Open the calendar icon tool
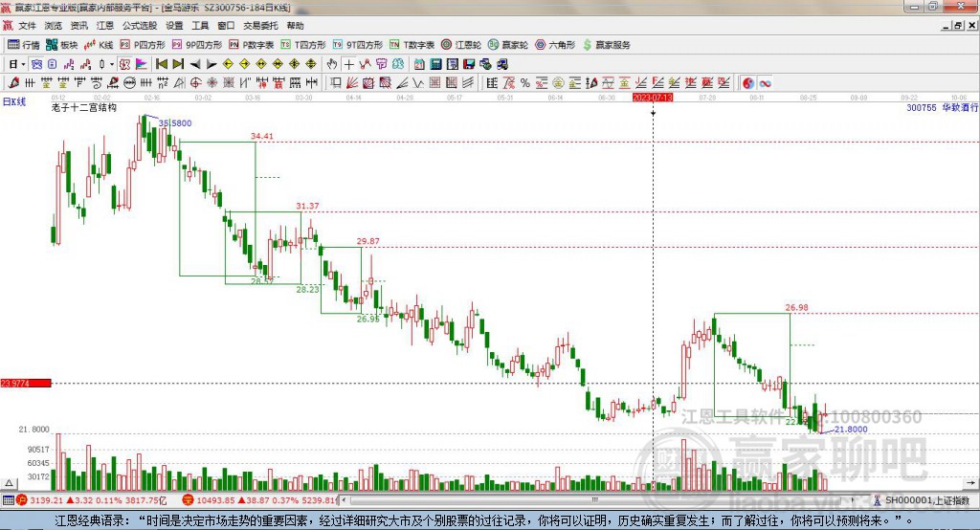The image size is (980, 530). click(419, 64)
